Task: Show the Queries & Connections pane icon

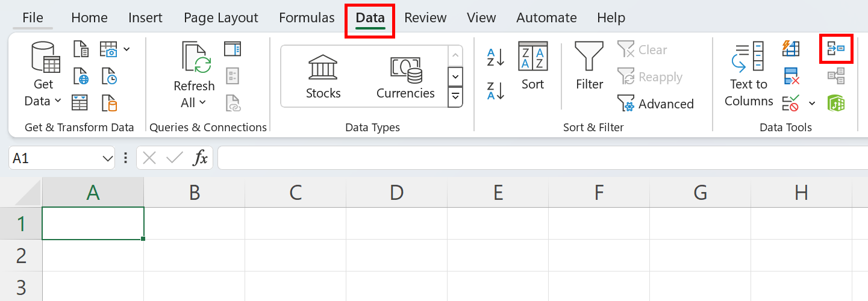Action: click(x=233, y=49)
